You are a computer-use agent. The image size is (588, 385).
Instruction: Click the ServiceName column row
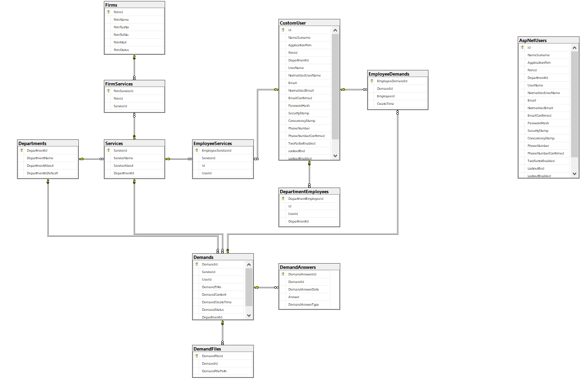click(x=134, y=158)
